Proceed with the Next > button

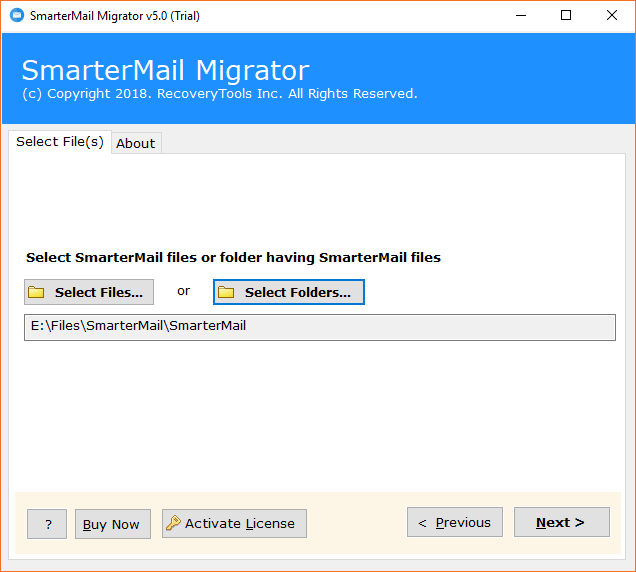[562, 522]
